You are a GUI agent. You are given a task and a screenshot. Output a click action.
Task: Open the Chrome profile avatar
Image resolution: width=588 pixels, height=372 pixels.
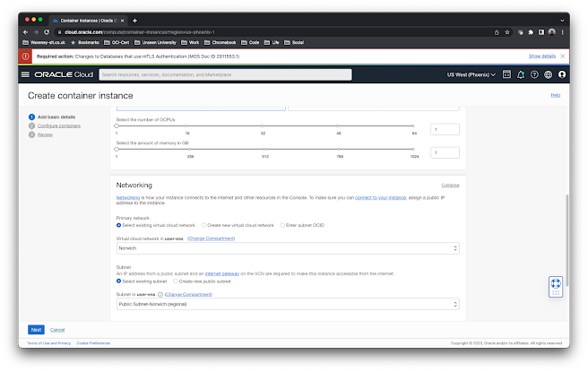(551, 32)
